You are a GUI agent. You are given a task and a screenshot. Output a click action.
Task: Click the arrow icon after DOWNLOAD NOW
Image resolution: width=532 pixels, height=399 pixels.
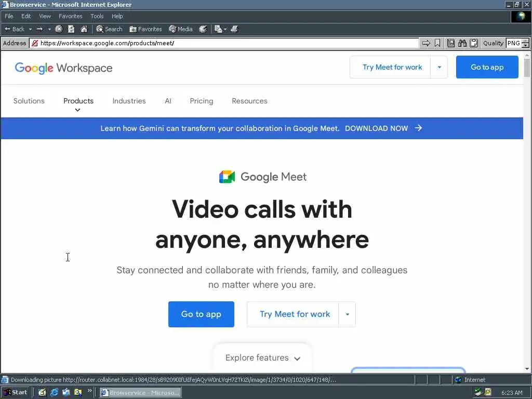(x=418, y=128)
